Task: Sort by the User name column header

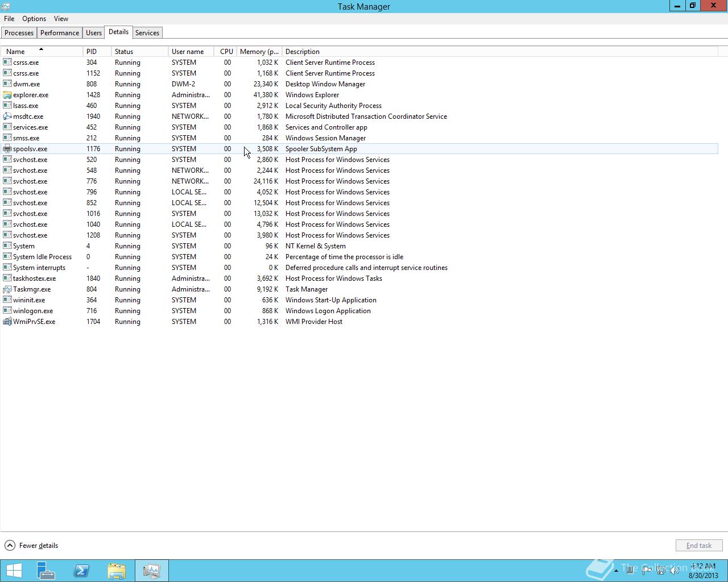Action: pyautogui.click(x=191, y=52)
